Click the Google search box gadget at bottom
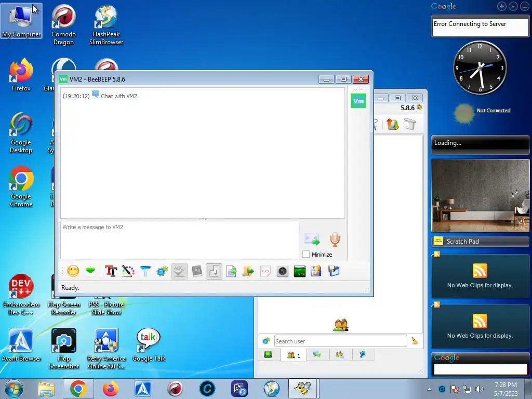Image resolution: width=532 pixels, height=399 pixels. (480, 369)
